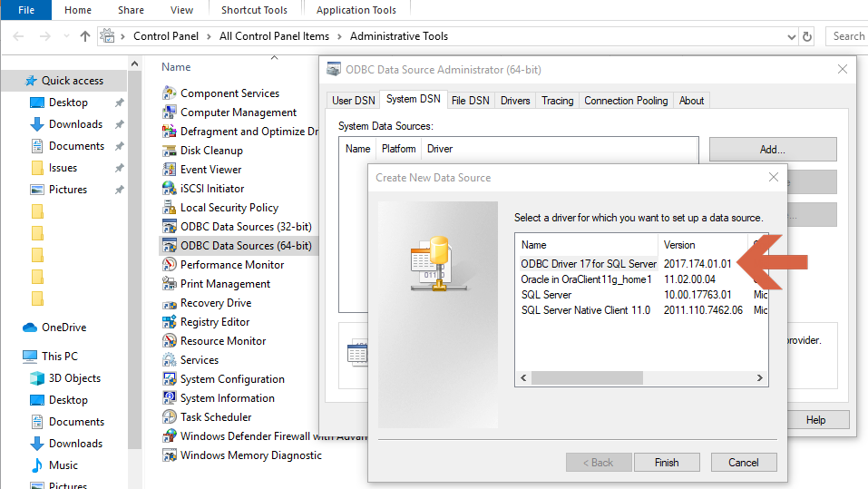868x489 pixels.
Task: Open the Drivers tab
Action: point(515,101)
